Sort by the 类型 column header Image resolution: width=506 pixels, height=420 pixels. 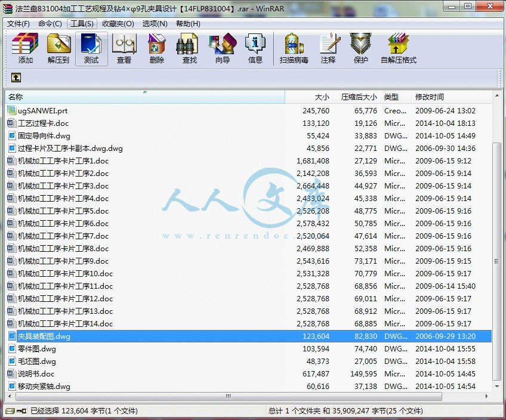[396, 97]
